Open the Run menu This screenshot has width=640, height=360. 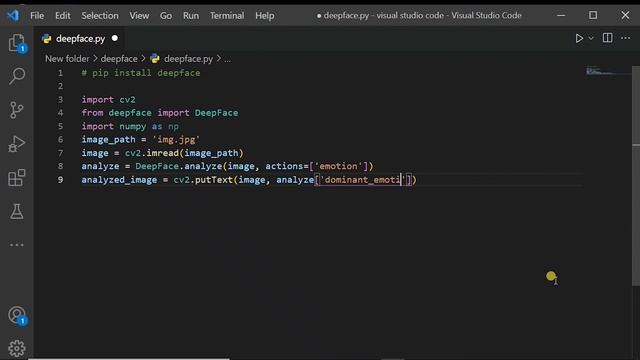click(191, 16)
